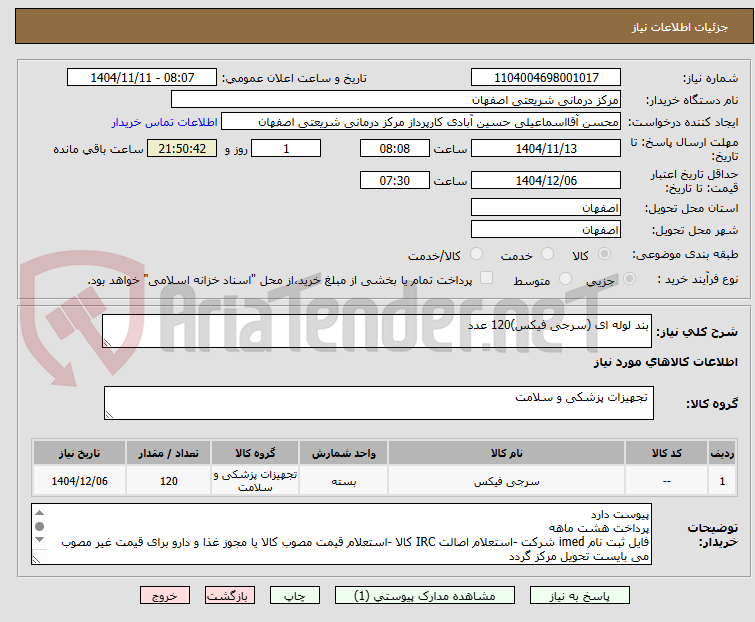
Task: Open مشاهده مدارک پیوستی (1) button
Action: (424, 596)
